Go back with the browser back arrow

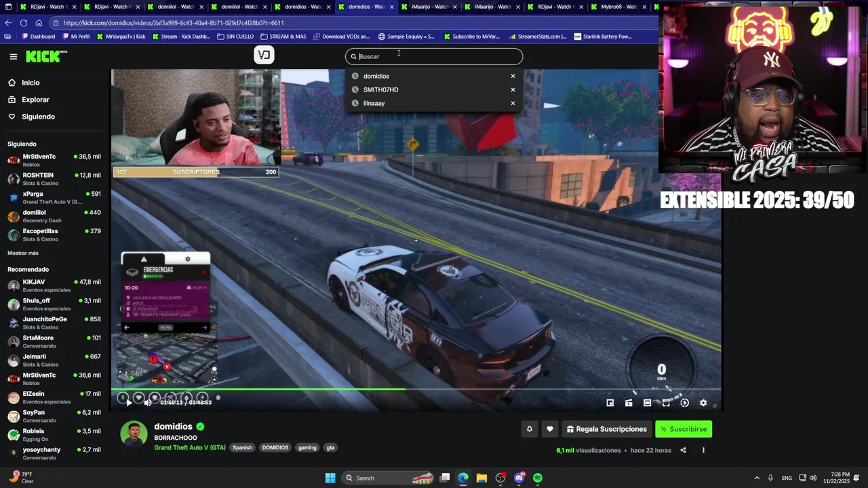coord(8,22)
